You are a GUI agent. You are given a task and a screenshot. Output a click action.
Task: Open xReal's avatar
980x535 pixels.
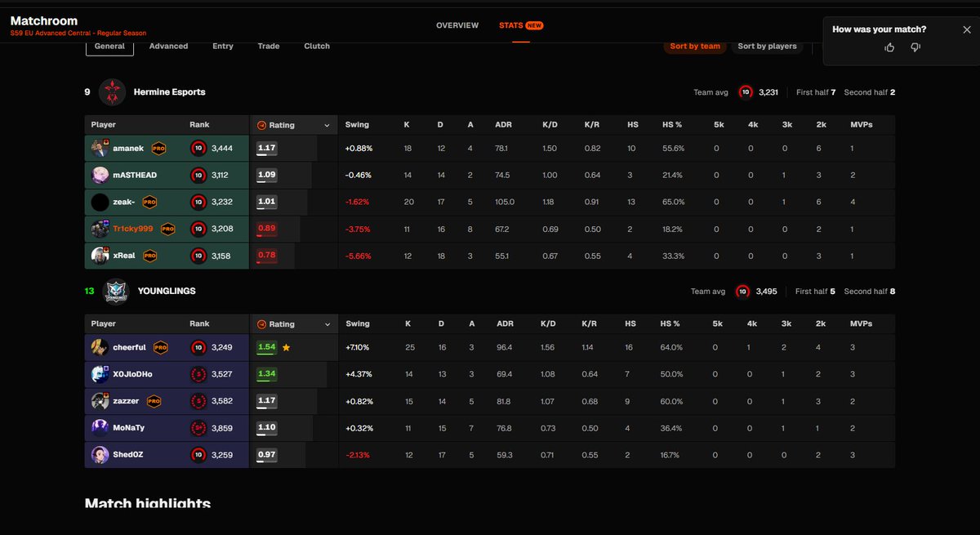[100, 256]
